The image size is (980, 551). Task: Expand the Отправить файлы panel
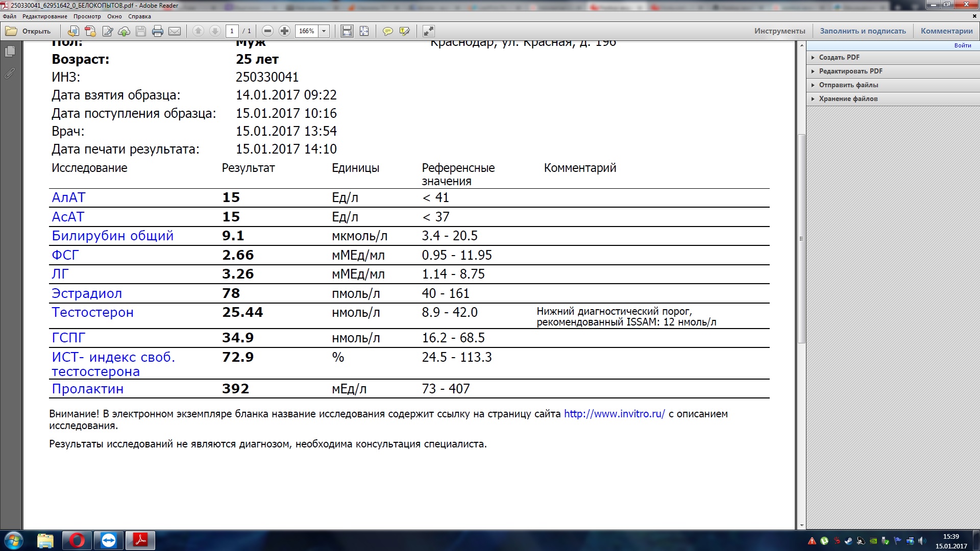[848, 85]
